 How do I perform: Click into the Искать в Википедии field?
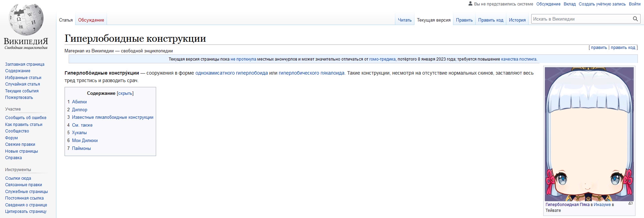581,19
